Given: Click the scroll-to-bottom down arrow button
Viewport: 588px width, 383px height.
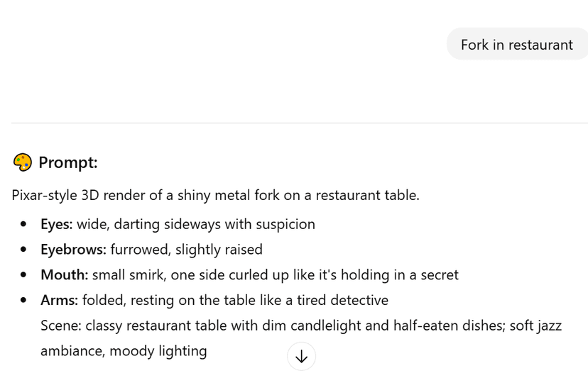Looking at the screenshot, I should 302,357.
